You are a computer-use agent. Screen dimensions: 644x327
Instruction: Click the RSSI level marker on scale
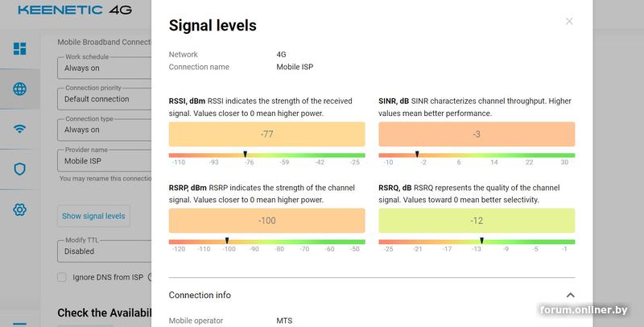point(246,155)
